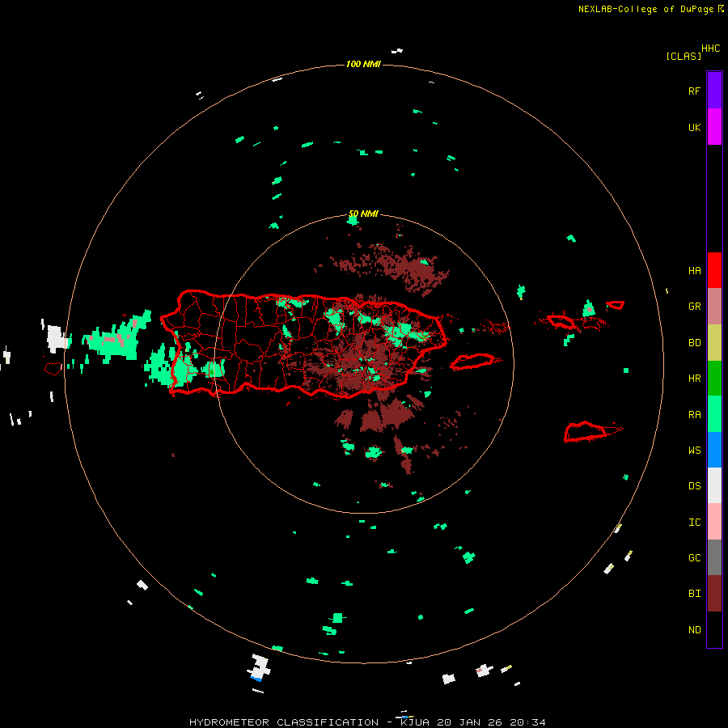The image size is (728, 728).
Task: Click the DS white legend swatch
Action: [x=714, y=485]
